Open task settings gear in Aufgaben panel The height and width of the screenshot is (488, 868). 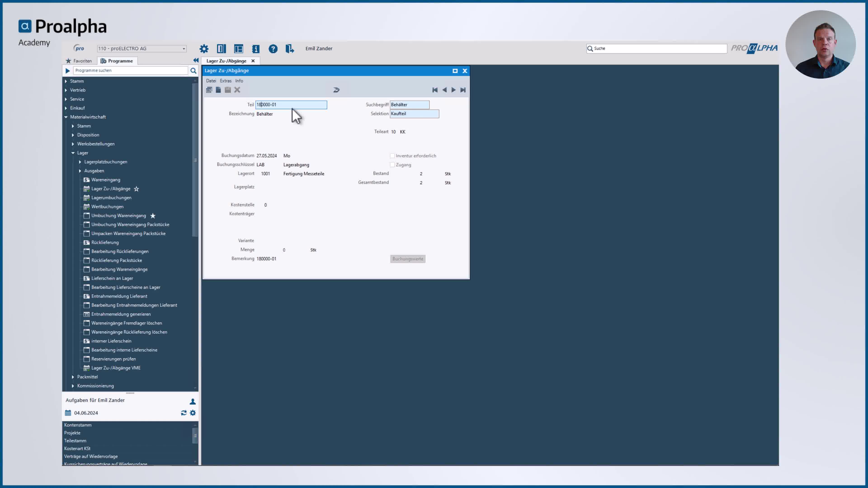[x=193, y=413]
